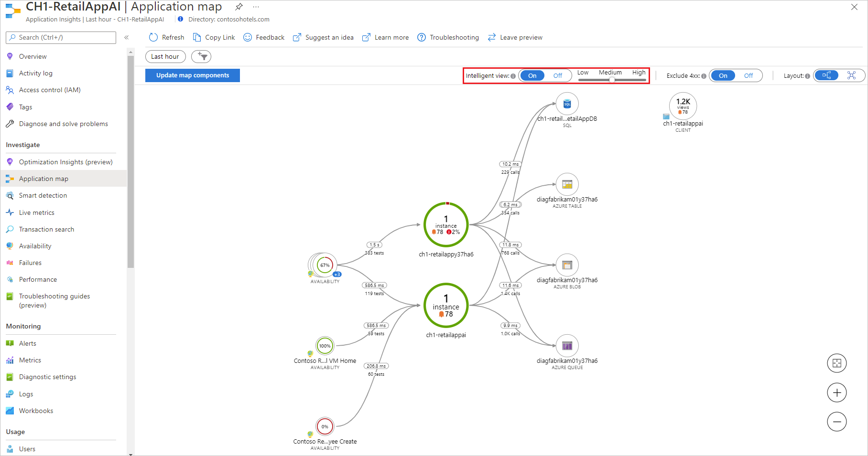Adjust the Intelligent view sensitivity slider

click(612, 80)
